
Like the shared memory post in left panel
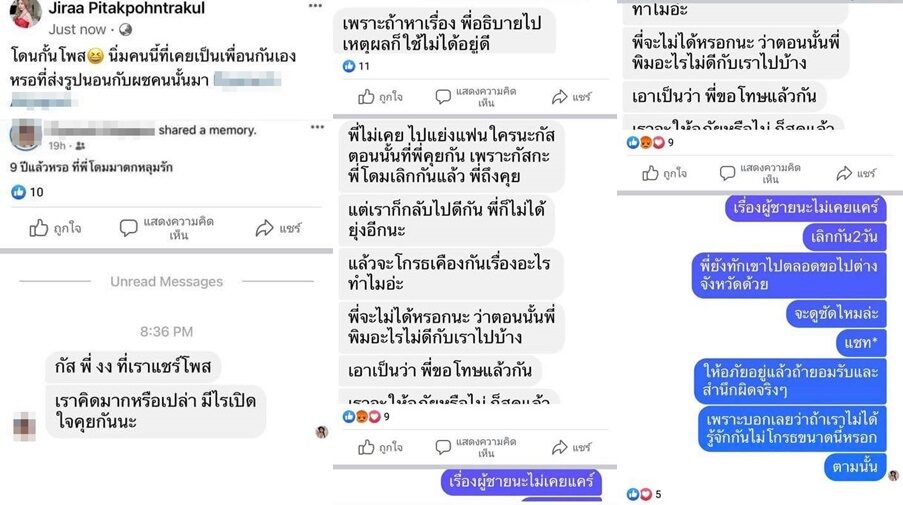click(55, 229)
